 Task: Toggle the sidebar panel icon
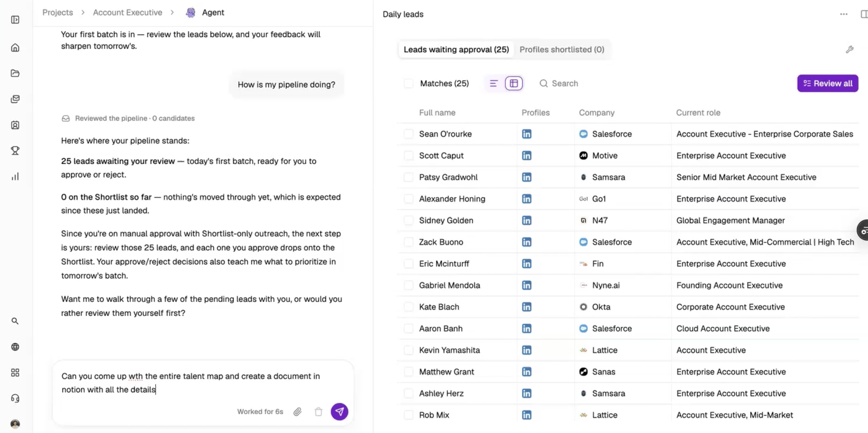pyautogui.click(x=15, y=20)
